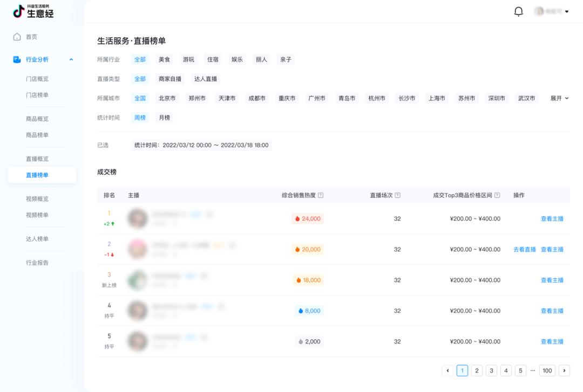Select the 美食 industry filter

164,60
